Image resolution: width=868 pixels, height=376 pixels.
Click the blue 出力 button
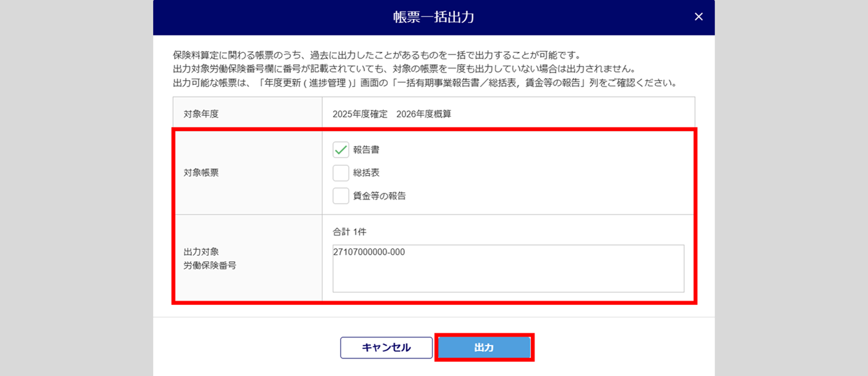[484, 347]
